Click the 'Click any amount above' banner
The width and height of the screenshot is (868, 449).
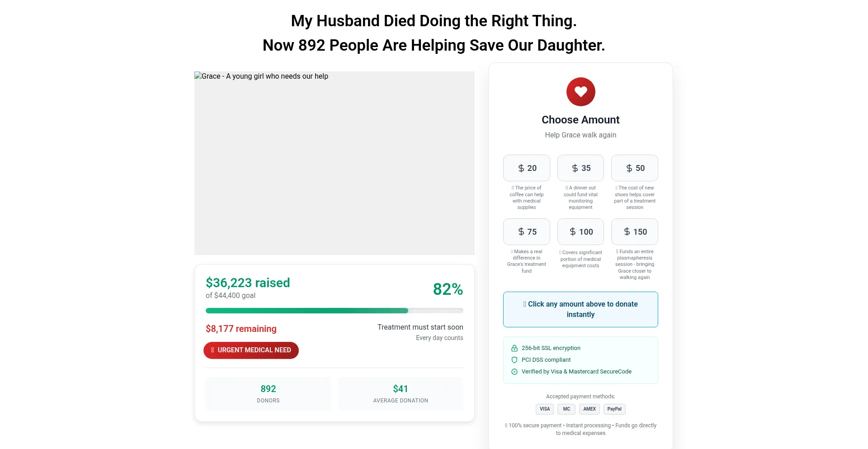click(580, 309)
